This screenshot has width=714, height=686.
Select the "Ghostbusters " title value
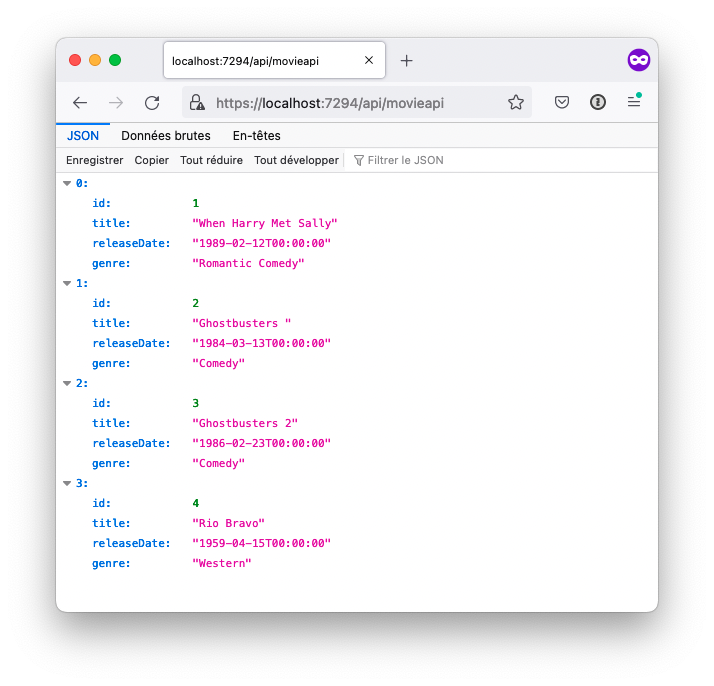[x=241, y=324]
